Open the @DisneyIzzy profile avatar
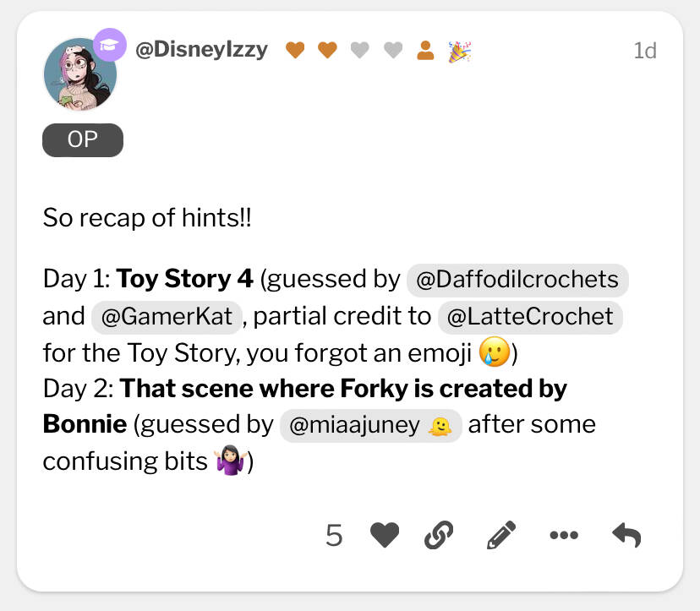The width and height of the screenshot is (700, 611). pyautogui.click(x=79, y=74)
